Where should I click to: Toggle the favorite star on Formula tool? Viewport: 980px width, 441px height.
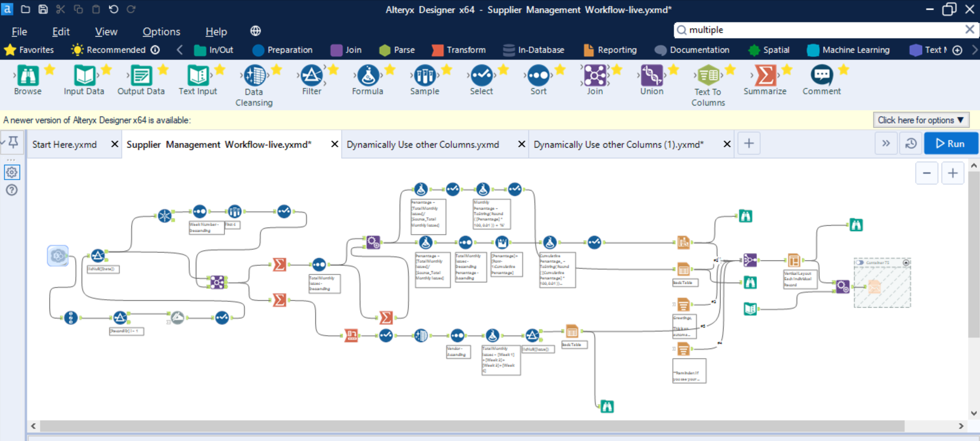pos(390,69)
